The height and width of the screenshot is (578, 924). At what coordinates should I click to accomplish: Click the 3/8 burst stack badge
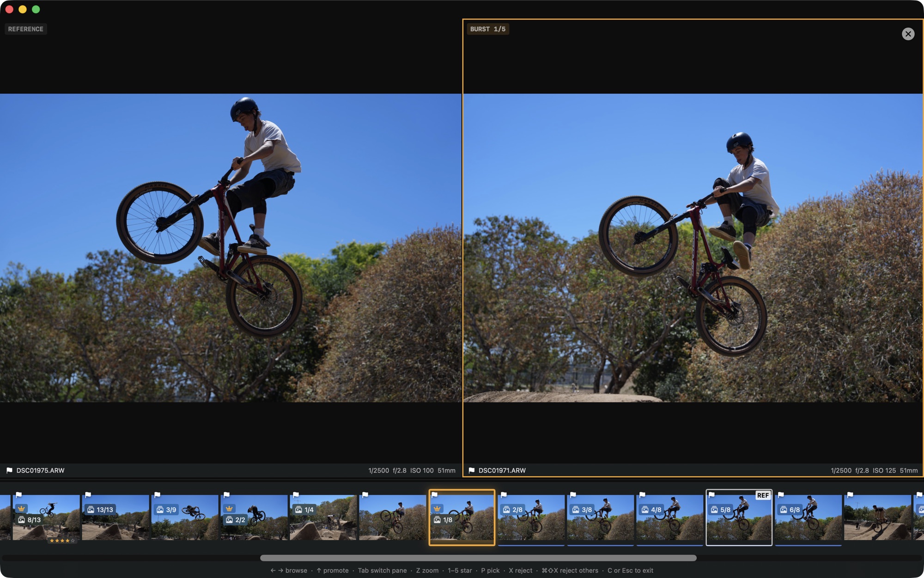coord(582,510)
